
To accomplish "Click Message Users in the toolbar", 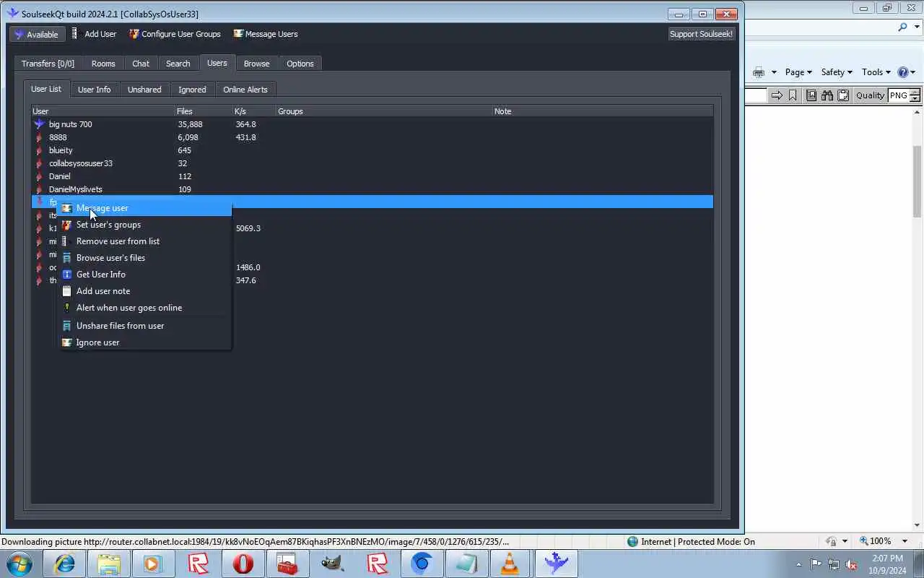I will [266, 34].
